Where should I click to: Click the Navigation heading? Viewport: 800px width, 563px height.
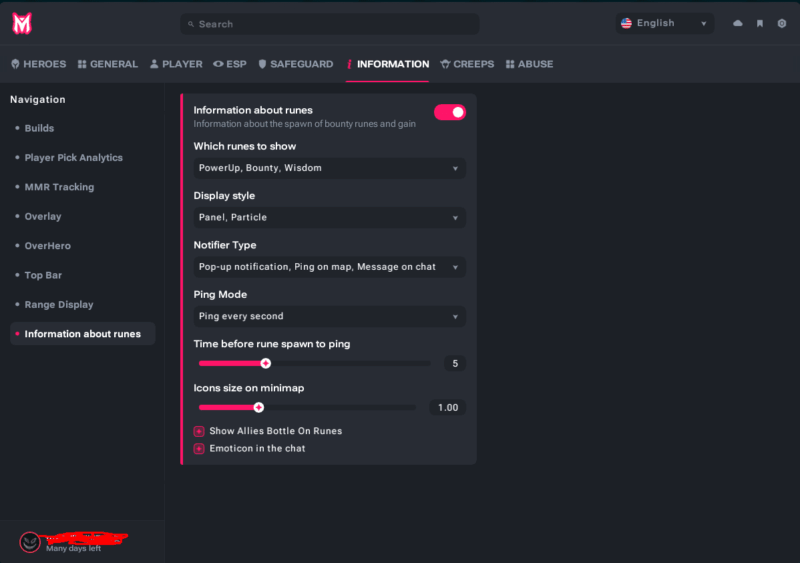38,100
